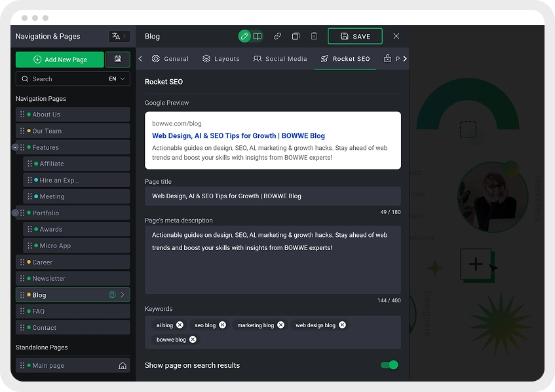555x392 pixels.
Task: Remove the 'marketing blog' keyword
Action: 280,325
